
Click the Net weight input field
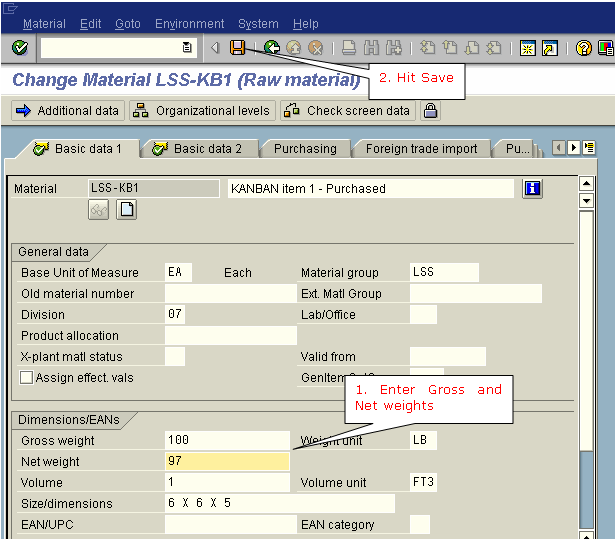tap(227, 461)
